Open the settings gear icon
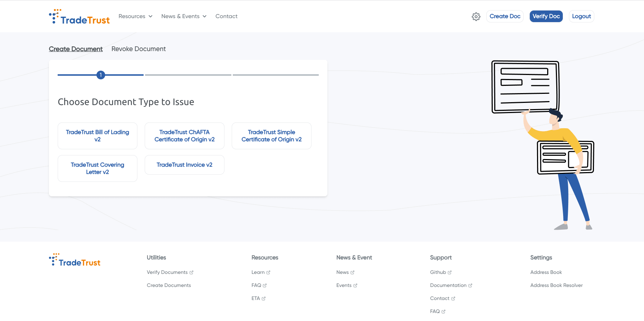 tap(476, 16)
